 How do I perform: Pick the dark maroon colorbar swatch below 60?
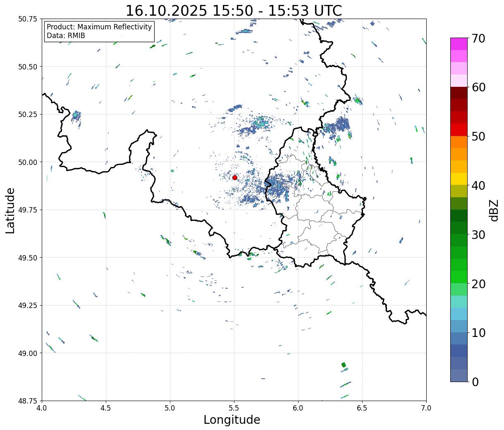coord(459,93)
